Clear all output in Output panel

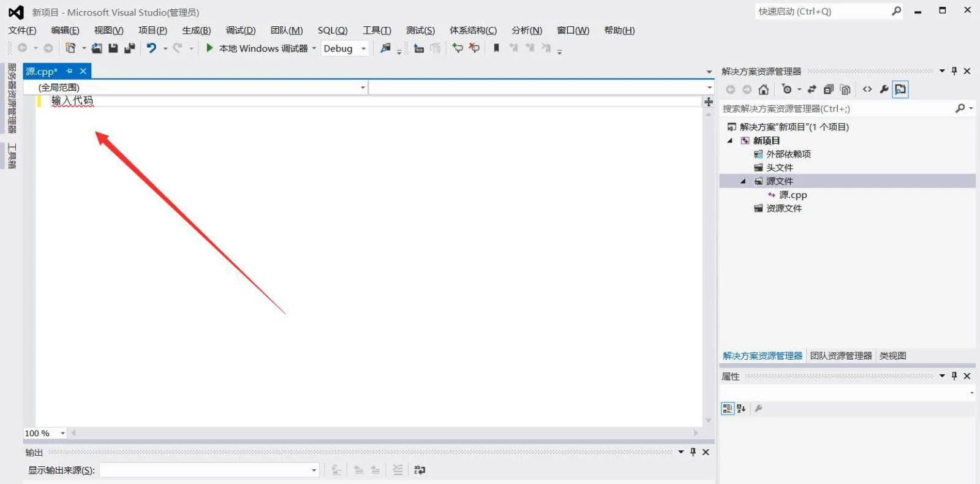(x=398, y=470)
